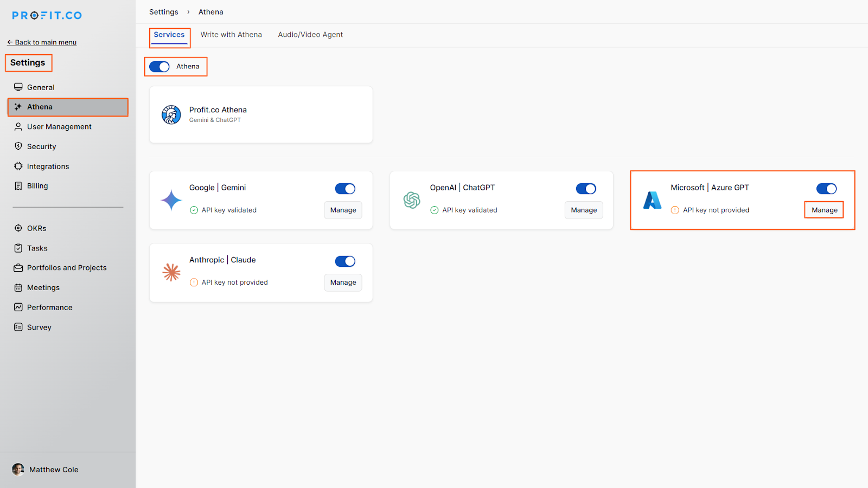Toggle the main Athena switch
The width and height of the screenshot is (868, 488).
159,67
